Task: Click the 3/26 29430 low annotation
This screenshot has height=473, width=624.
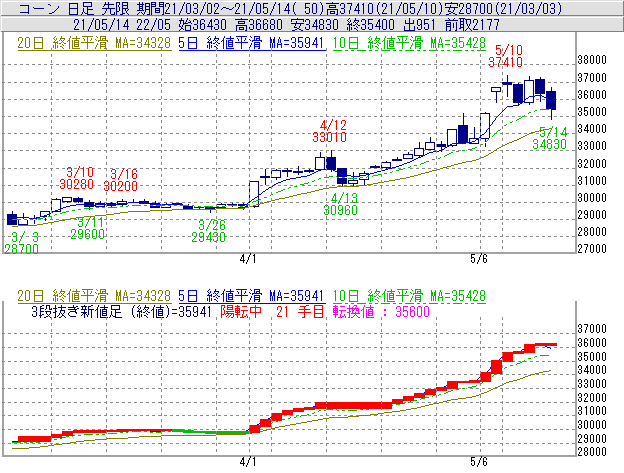Action: 209,231
